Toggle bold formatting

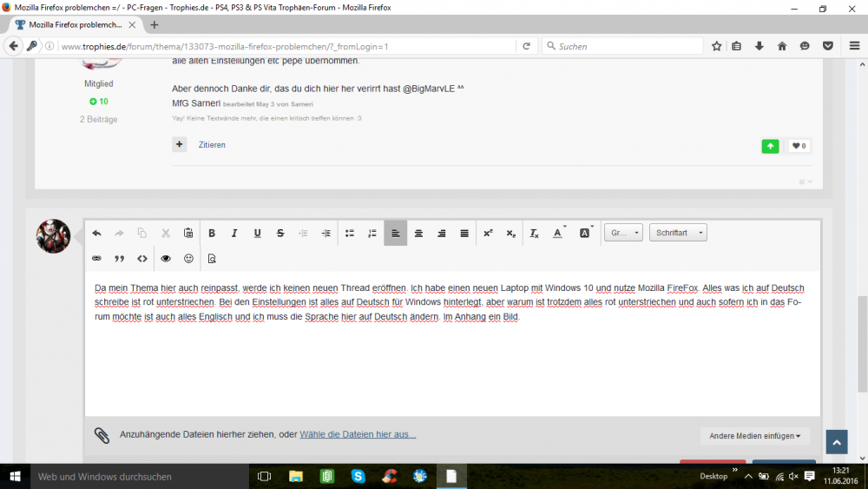click(212, 233)
